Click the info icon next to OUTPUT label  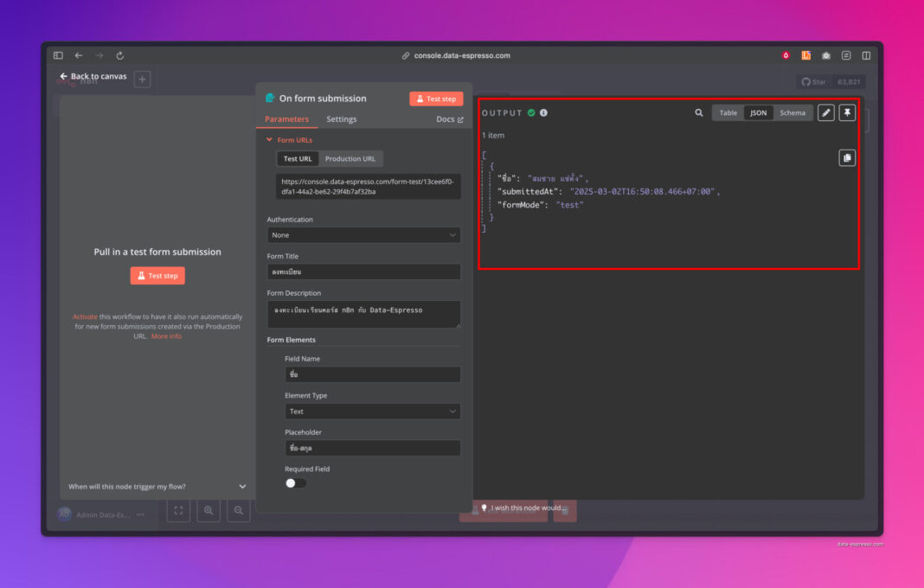[x=542, y=112]
